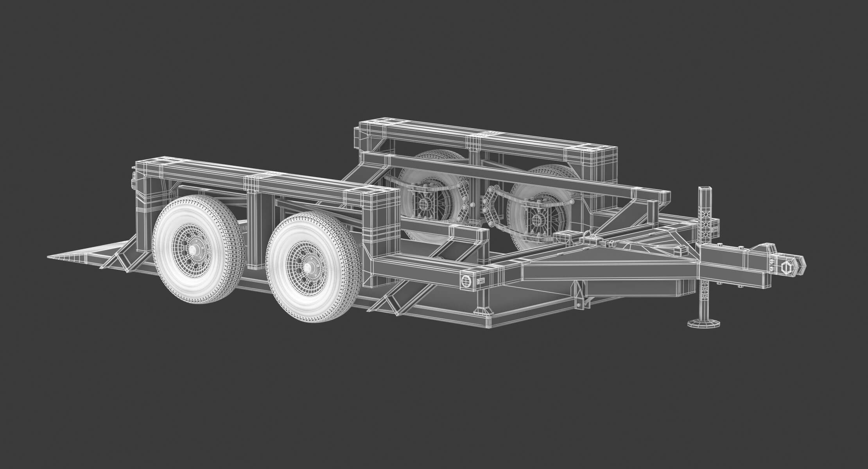The height and width of the screenshot is (469, 868).
Task: Click the front-left trailer wheel hub
Action: pos(308,268)
